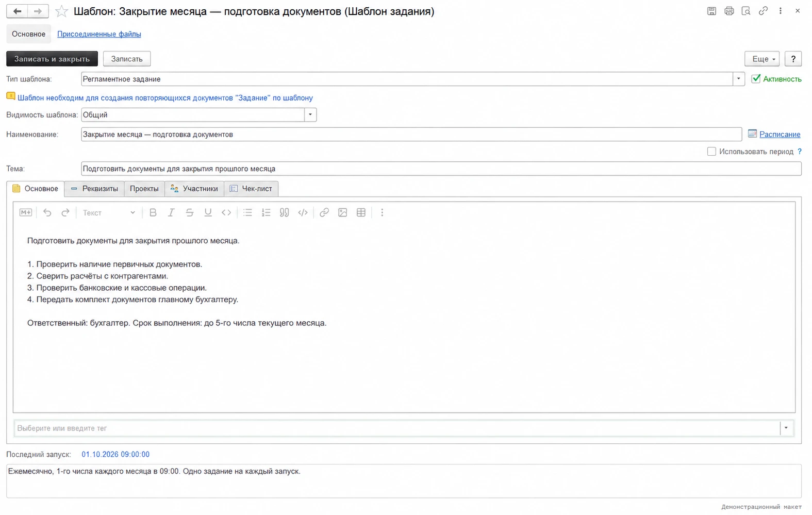812x515 pixels.
Task: Toggle the Активность checkbox
Action: point(756,79)
